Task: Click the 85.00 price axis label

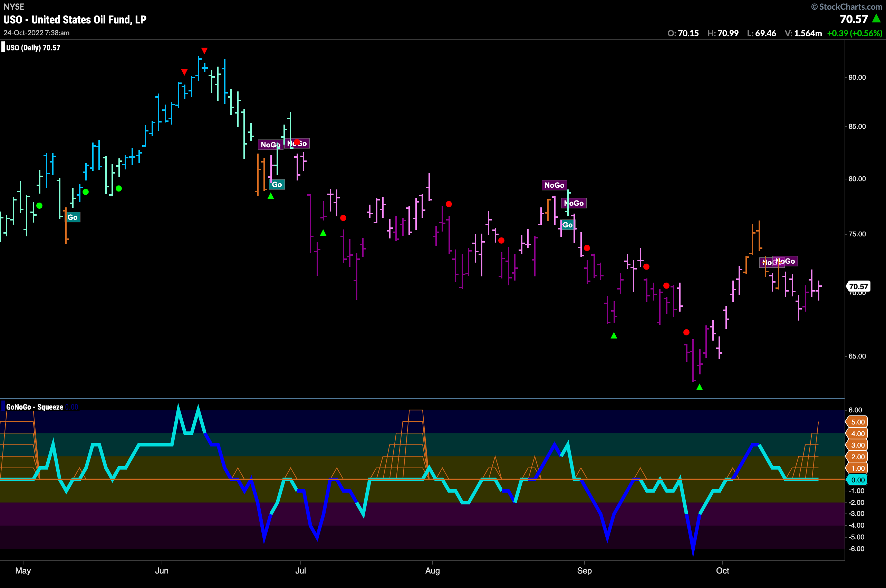Action: [x=857, y=126]
